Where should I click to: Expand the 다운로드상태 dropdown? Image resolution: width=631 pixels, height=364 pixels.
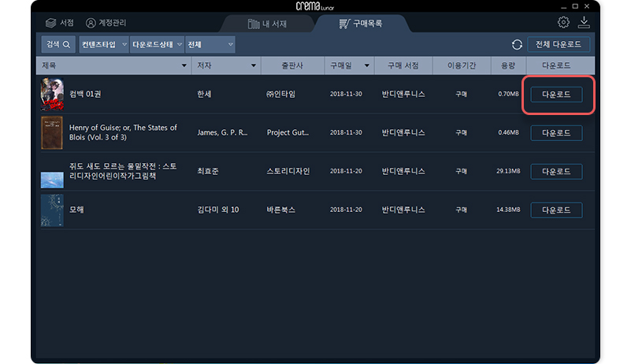pos(157,45)
